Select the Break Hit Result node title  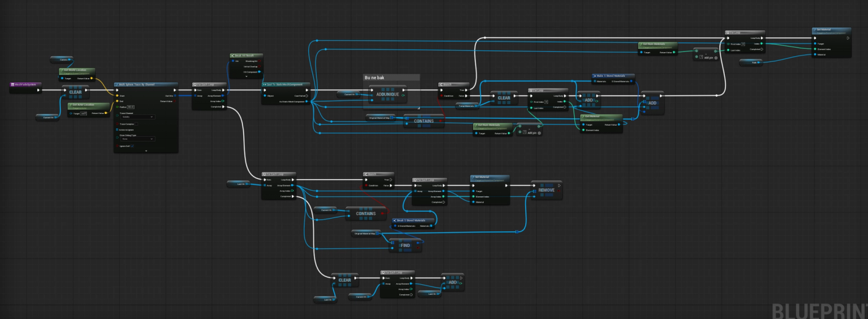[246, 56]
